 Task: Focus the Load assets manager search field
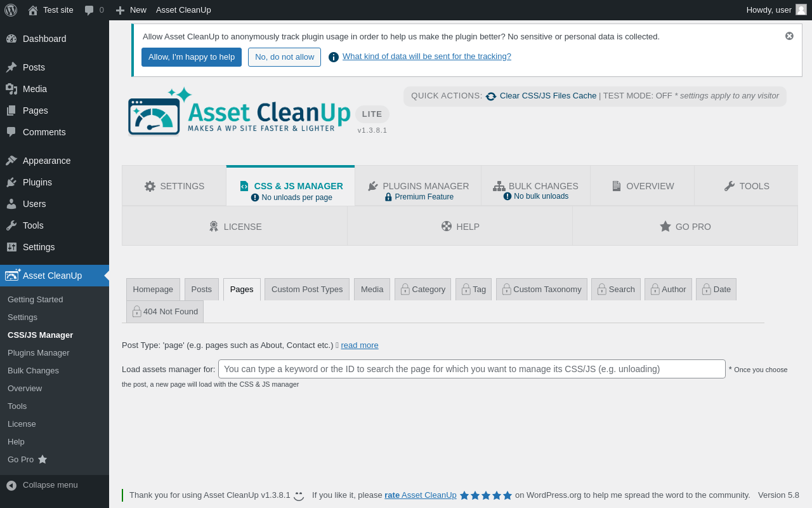point(472,369)
